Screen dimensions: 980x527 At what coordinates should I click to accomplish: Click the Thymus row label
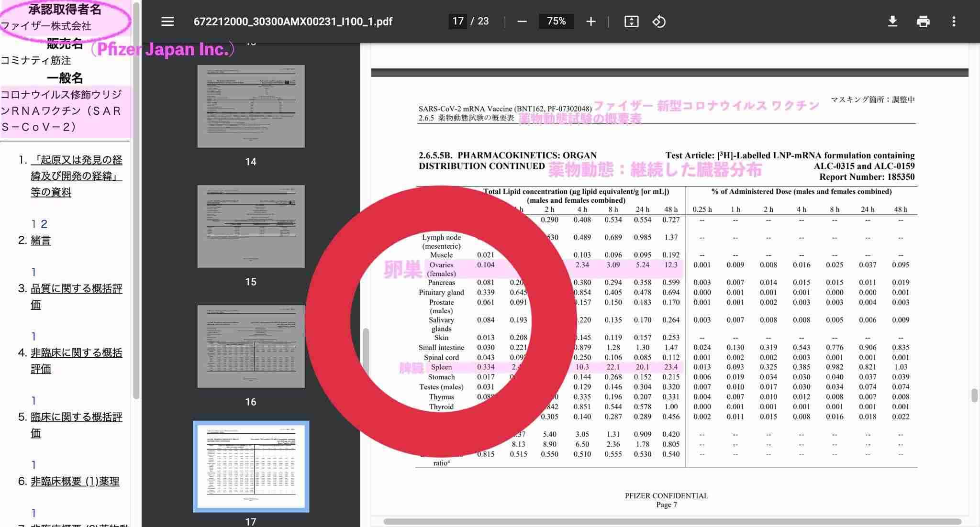441,397
